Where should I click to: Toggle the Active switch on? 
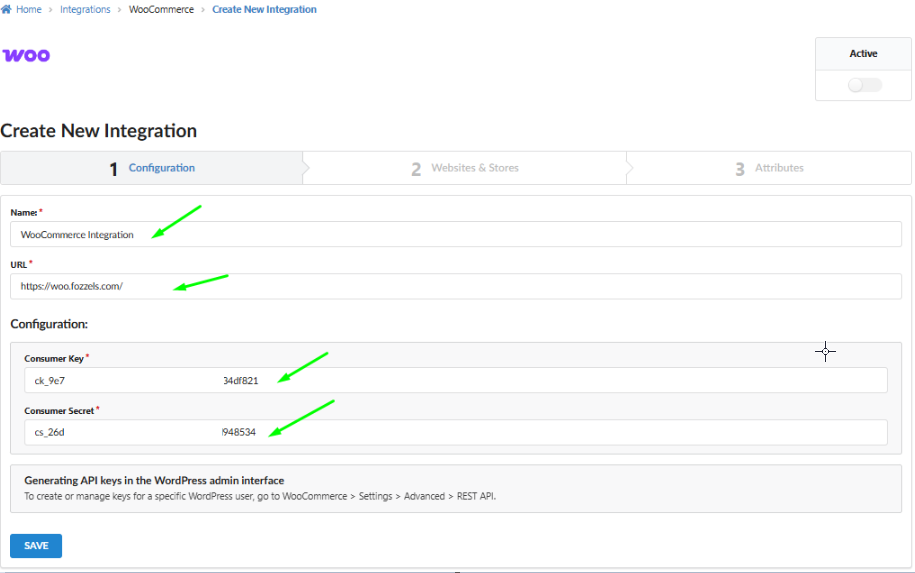tap(864, 85)
